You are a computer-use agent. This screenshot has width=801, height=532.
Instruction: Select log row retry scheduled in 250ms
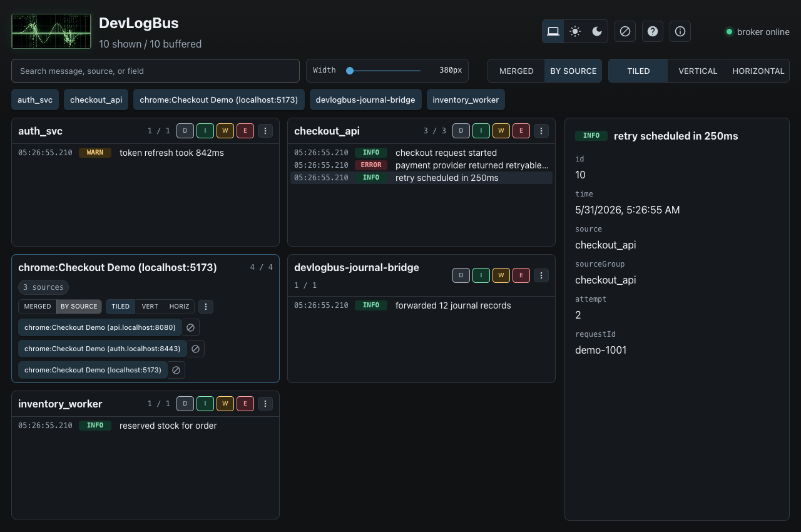tap(421, 178)
